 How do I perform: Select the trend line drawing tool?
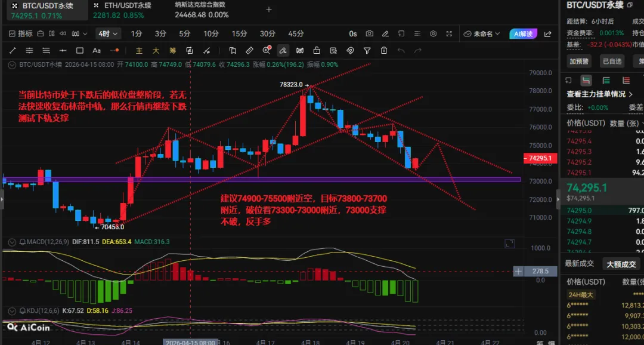click(x=13, y=51)
